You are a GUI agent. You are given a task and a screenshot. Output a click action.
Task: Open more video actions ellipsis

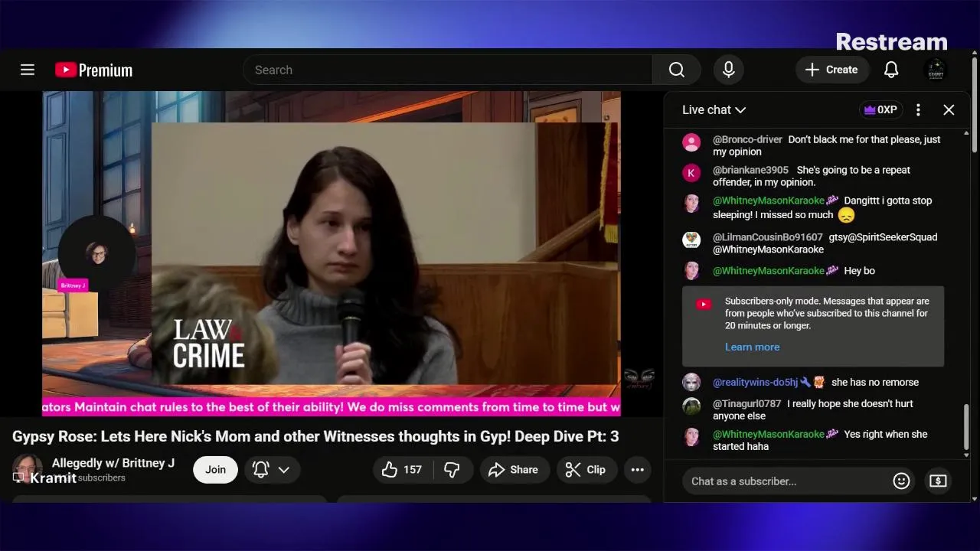tap(637, 470)
